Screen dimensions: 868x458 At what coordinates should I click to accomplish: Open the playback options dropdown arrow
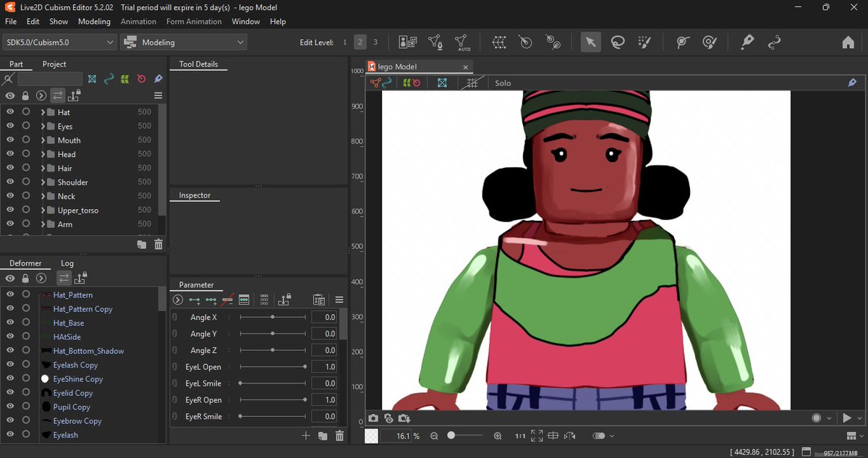pos(859,417)
